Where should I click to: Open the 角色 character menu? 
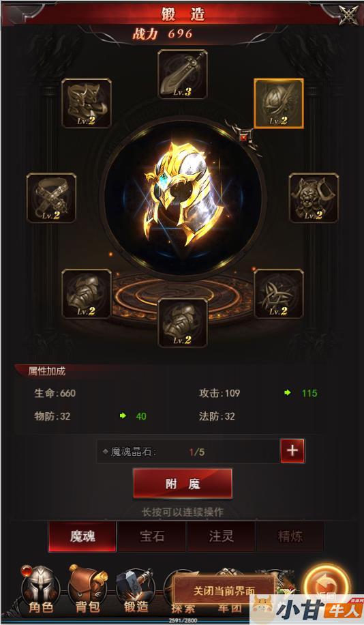pyautogui.click(x=41, y=590)
